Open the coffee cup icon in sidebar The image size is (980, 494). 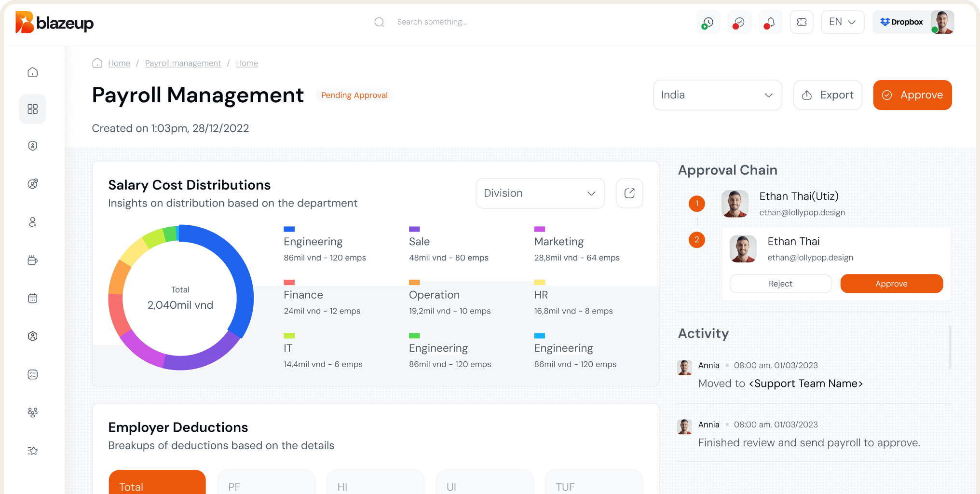(x=33, y=261)
